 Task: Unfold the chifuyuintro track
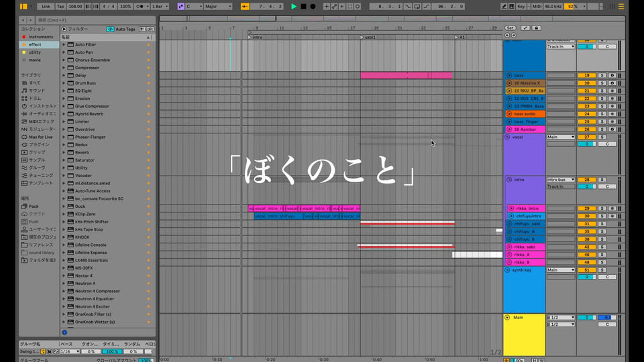tap(511, 216)
